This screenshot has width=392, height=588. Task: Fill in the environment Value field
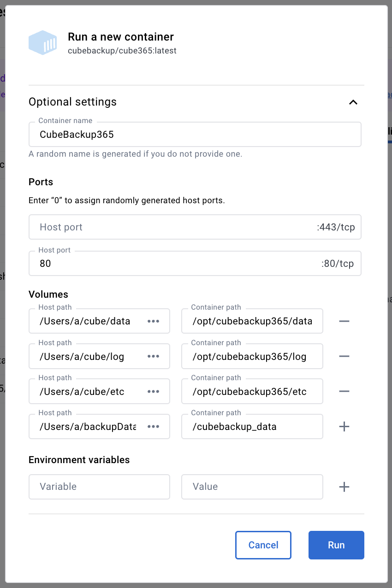coord(252,487)
